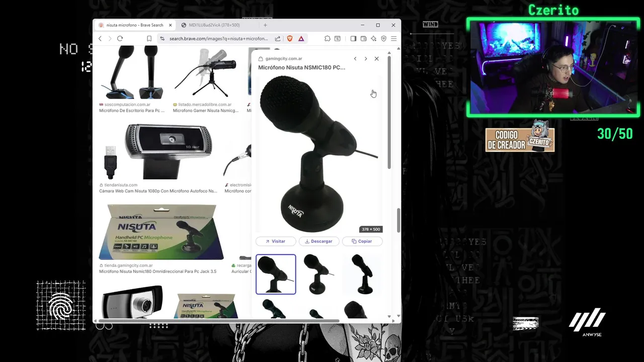This screenshot has height=362, width=644.
Task: Click the streamer webcam feed overlay
Action: pyautogui.click(x=553, y=67)
